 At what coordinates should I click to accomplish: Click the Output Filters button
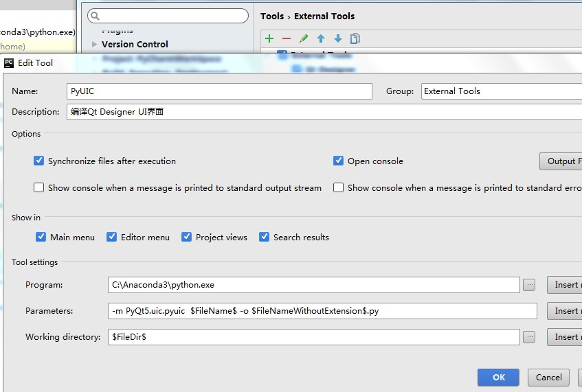(561, 161)
